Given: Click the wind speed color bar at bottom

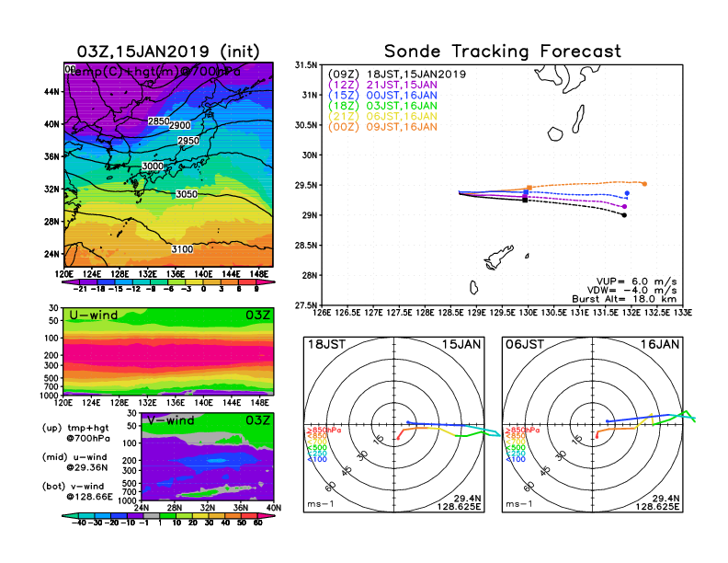Looking at the screenshot, I should tap(165, 522).
